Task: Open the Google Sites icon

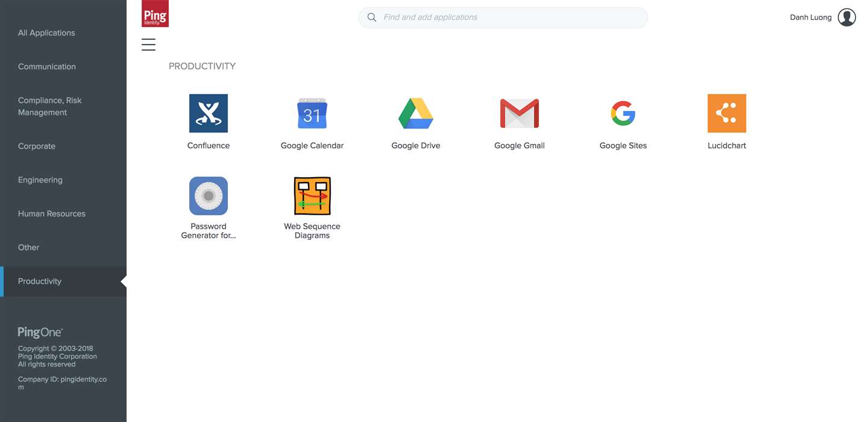Action: pos(623,113)
